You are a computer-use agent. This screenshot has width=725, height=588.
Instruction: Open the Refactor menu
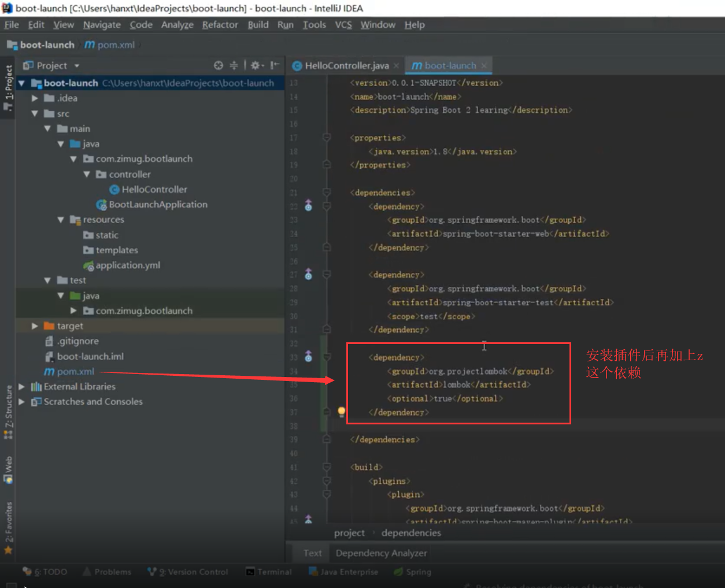pyautogui.click(x=220, y=25)
